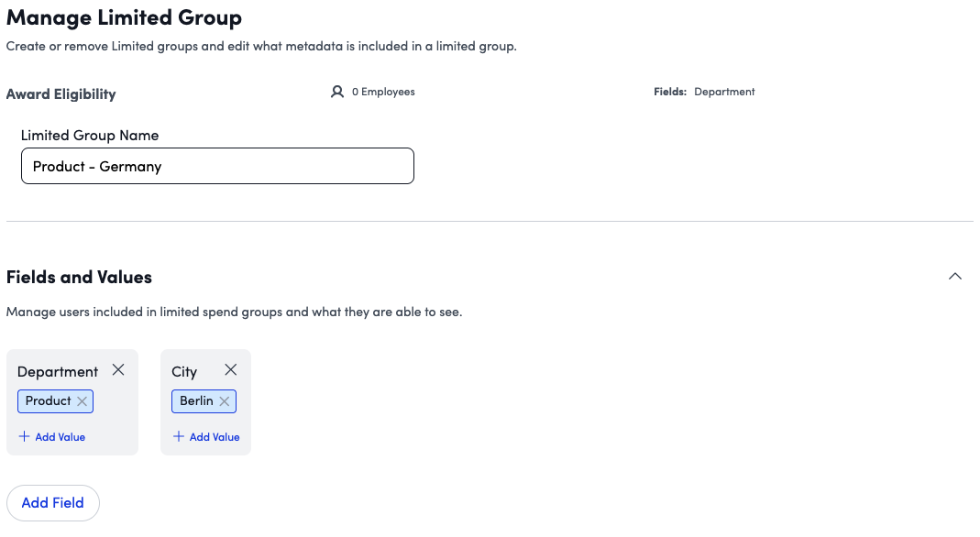Click the Add Value text under Department

pyautogui.click(x=60, y=437)
